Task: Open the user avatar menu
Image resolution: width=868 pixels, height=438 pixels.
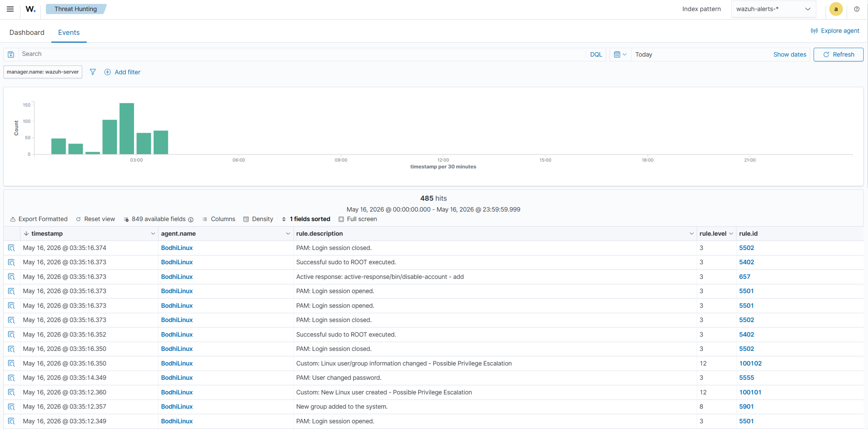Action: tap(836, 9)
